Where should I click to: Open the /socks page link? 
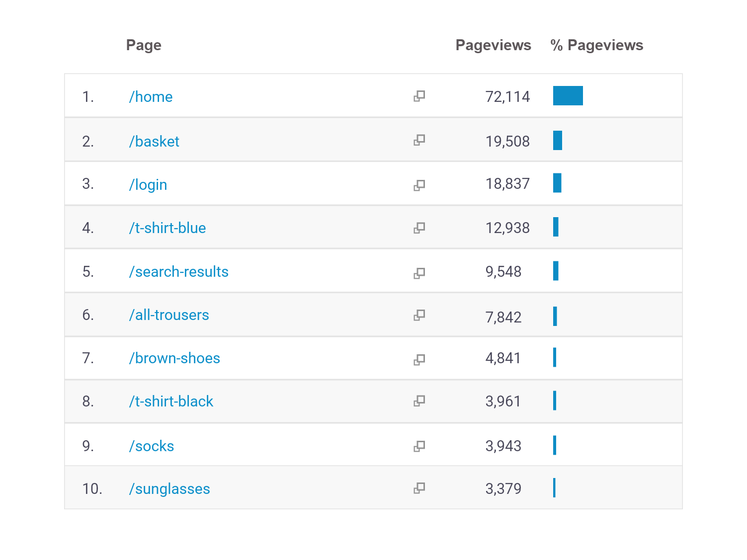click(x=152, y=446)
